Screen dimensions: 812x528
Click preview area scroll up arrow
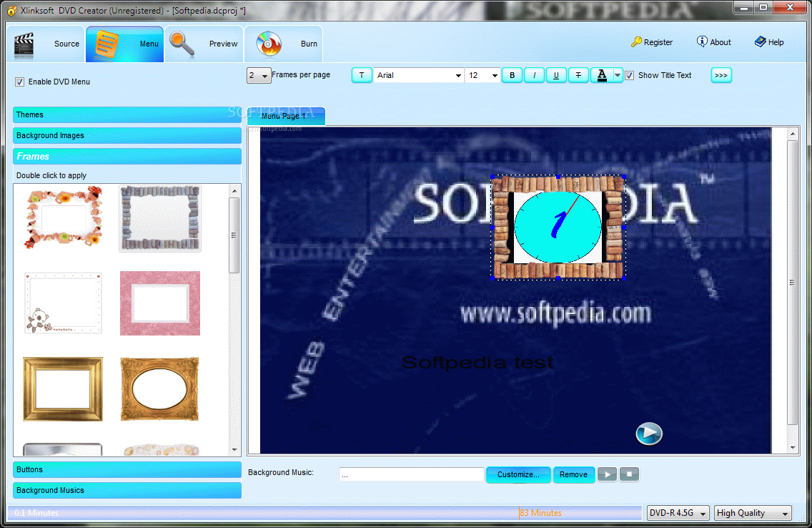tap(793, 134)
